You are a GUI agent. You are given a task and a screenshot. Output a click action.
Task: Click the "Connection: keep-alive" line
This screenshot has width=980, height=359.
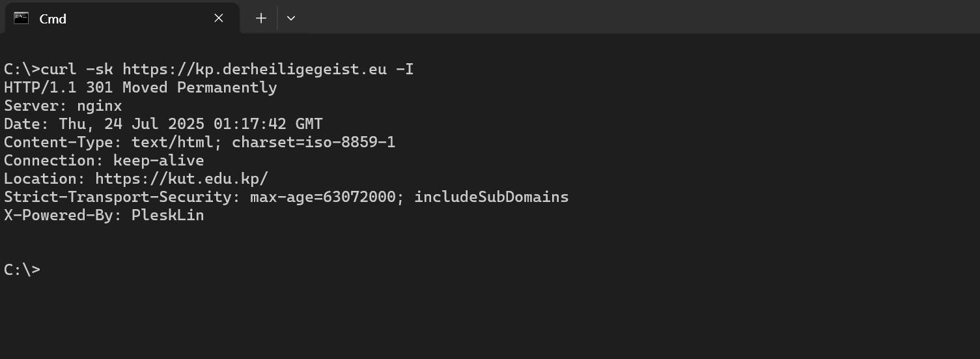[104, 160]
